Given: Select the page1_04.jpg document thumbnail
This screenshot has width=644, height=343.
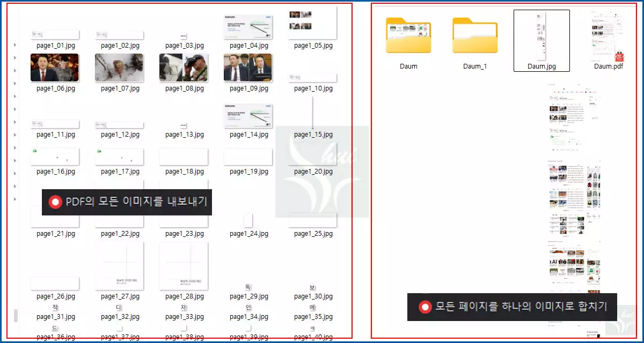Looking at the screenshot, I should (247, 26).
